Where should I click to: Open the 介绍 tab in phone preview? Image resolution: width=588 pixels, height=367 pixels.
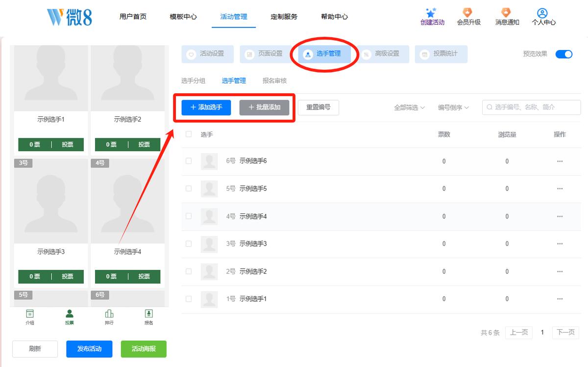pyautogui.click(x=30, y=317)
